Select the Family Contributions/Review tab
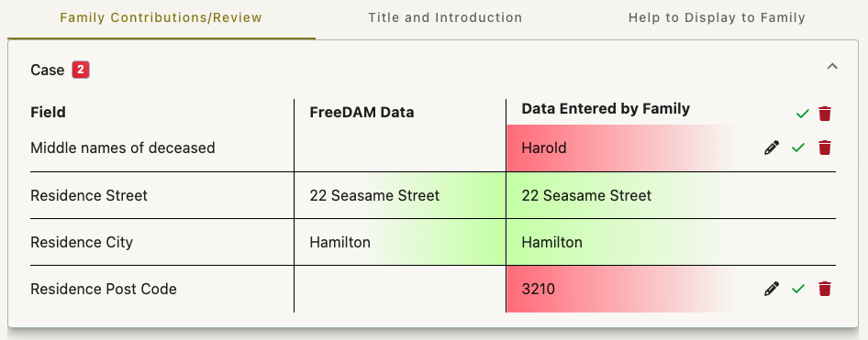Screen dimensions: 868x340 click(x=161, y=17)
